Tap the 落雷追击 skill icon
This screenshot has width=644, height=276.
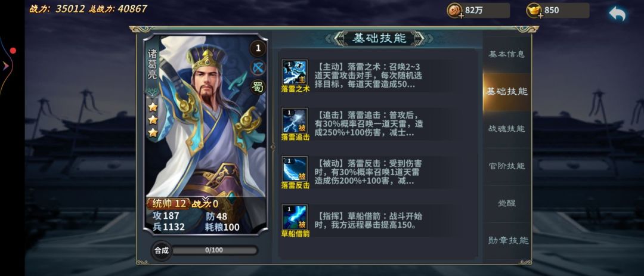[295, 120]
